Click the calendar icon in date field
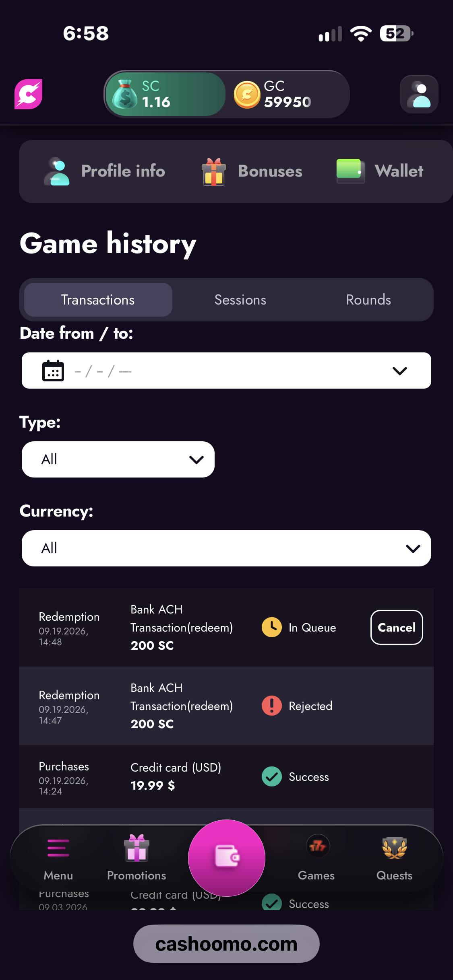 [53, 371]
